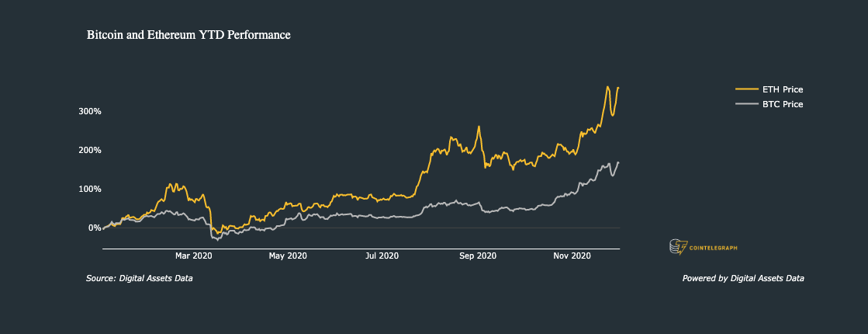The width and height of the screenshot is (868, 334).
Task: Click the 200% y-axis label
Action: [x=90, y=150]
